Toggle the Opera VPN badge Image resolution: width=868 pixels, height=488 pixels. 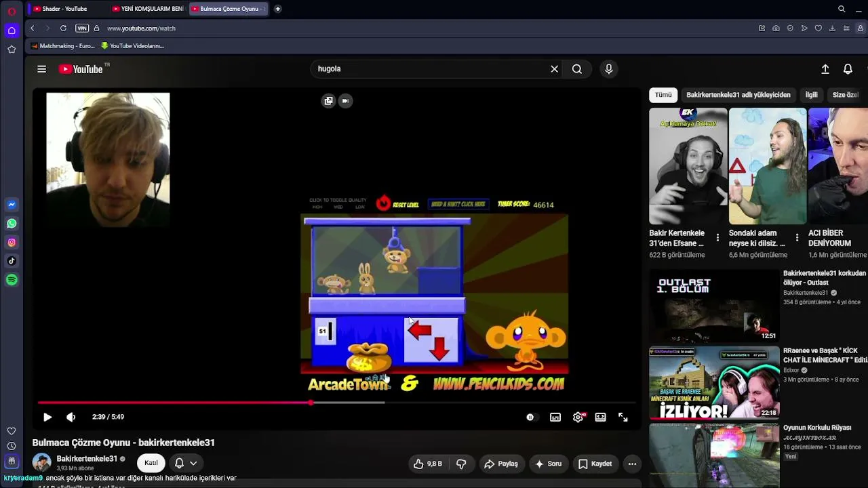pyautogui.click(x=82, y=28)
